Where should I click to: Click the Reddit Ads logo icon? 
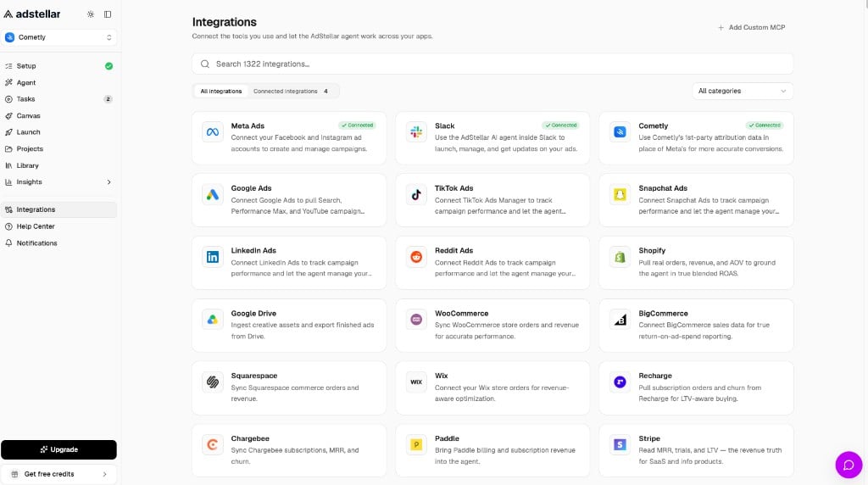(x=416, y=257)
